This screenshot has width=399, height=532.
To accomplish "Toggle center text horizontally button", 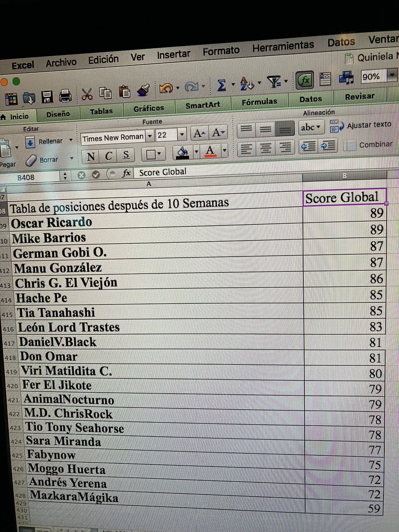I will pyautogui.click(x=266, y=148).
